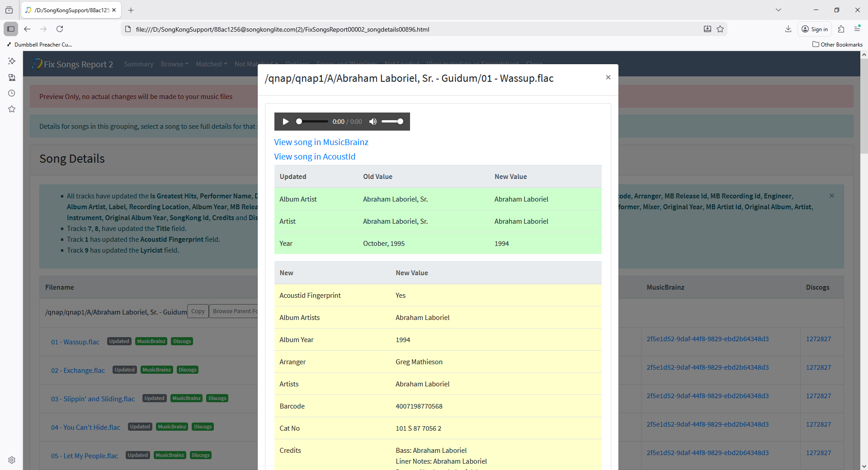
Task: Open View song in AcoustId link
Action: click(315, 157)
